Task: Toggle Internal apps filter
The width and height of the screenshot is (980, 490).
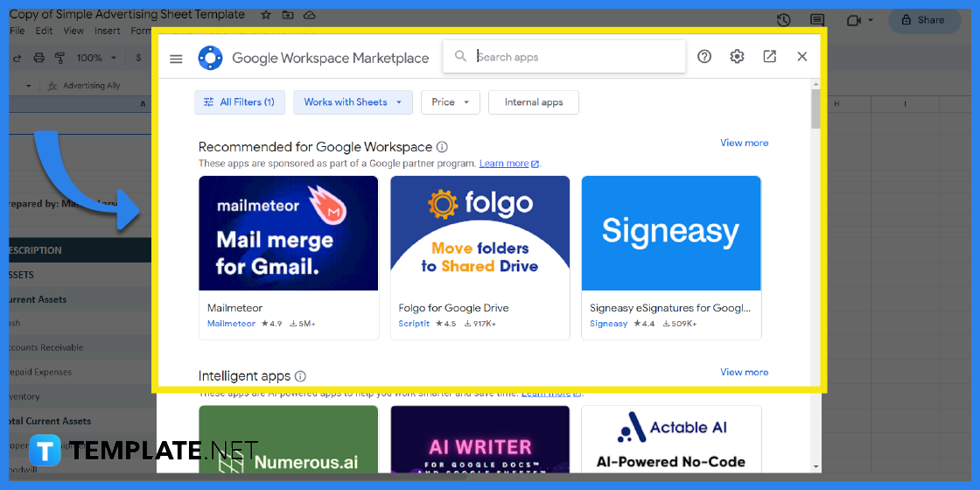Action: tap(534, 102)
